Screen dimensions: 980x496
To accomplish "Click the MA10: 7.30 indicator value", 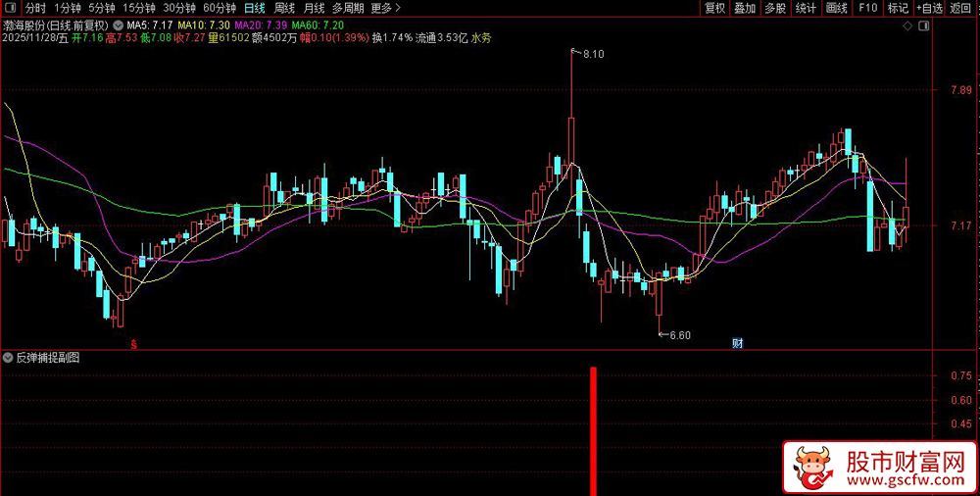I will point(204,25).
